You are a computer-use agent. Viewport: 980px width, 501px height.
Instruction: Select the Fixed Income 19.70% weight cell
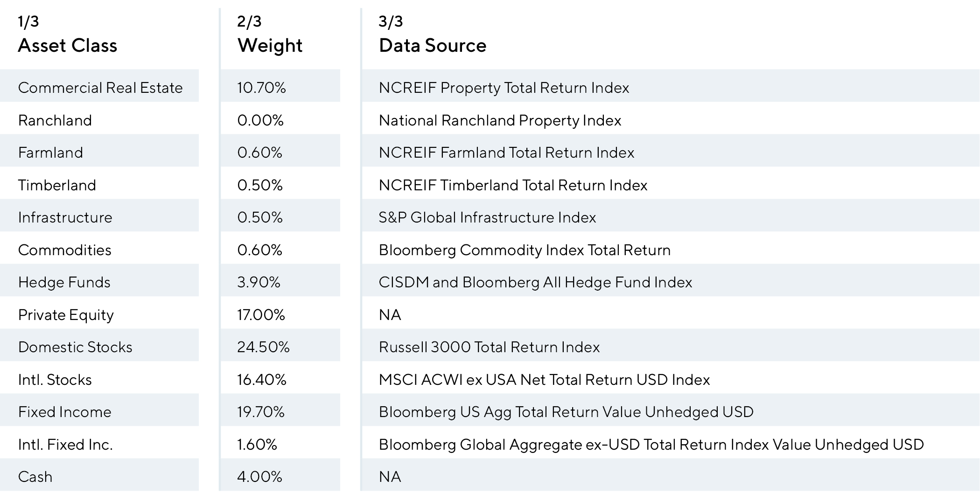coord(261,412)
